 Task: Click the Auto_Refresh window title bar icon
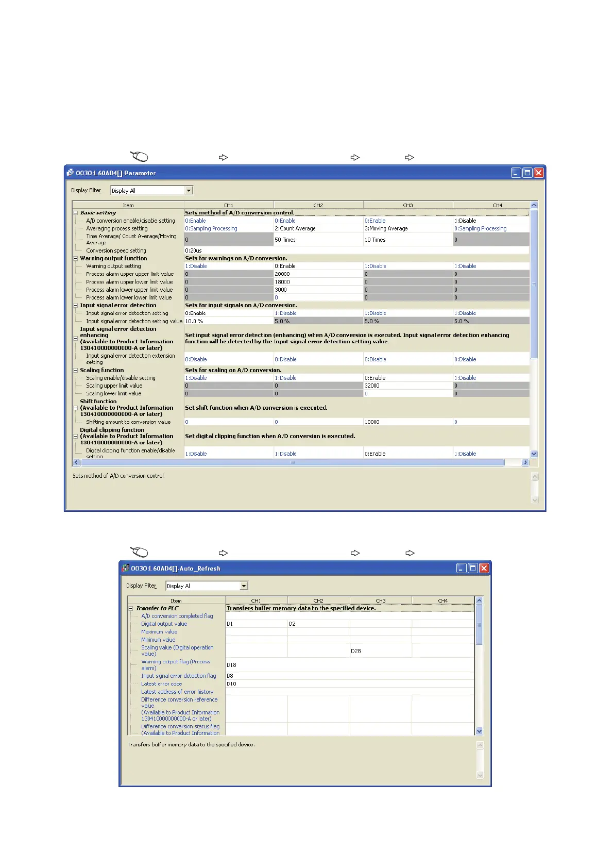[125, 568]
